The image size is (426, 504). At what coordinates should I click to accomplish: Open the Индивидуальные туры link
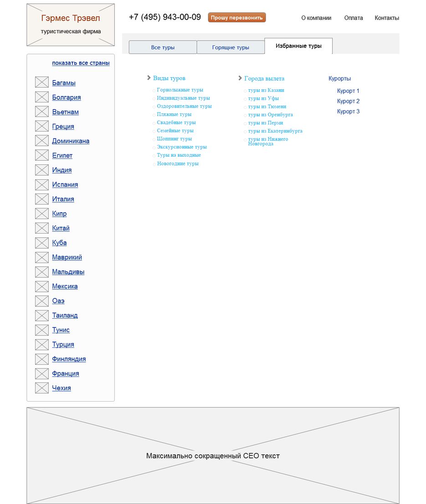point(184,98)
